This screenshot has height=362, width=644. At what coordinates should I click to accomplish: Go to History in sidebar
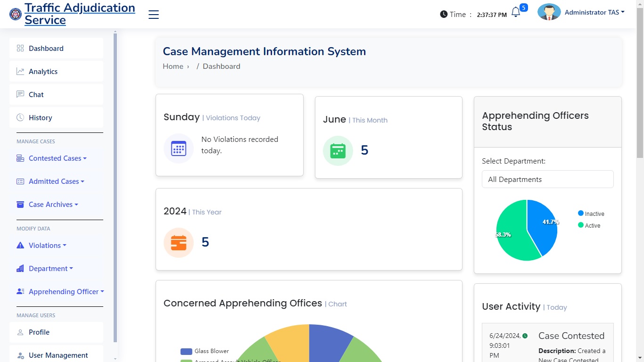click(40, 118)
